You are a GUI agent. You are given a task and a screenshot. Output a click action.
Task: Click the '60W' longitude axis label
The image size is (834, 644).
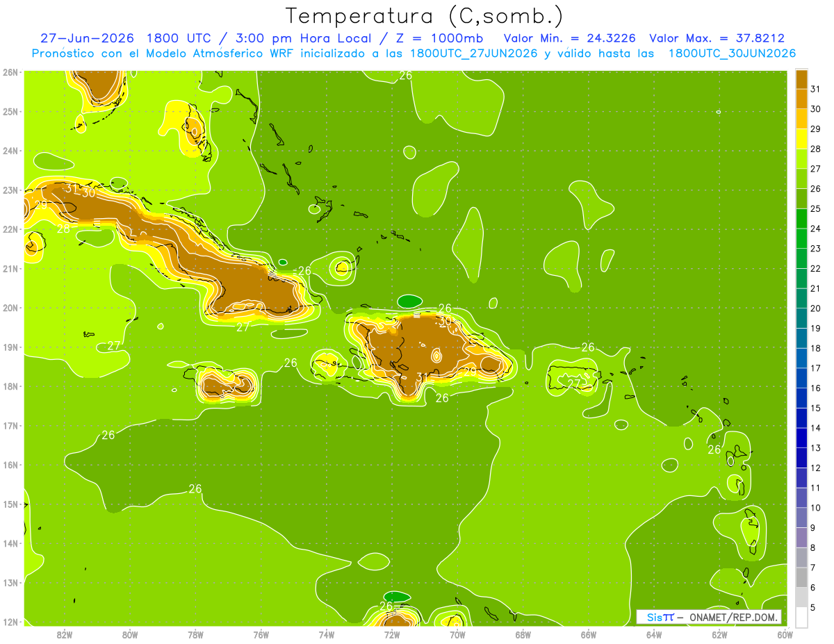click(785, 634)
